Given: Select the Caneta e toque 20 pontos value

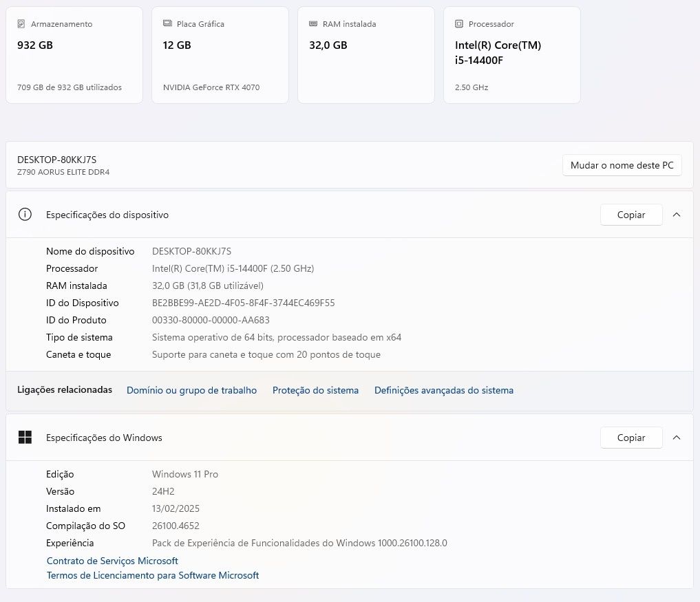Looking at the screenshot, I should (x=266, y=354).
